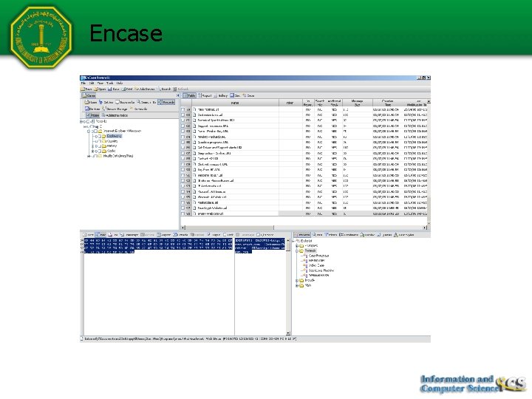Tick the checkbox beside Cookies folder
Viewport: 532px width, 399px height.
[100, 141]
